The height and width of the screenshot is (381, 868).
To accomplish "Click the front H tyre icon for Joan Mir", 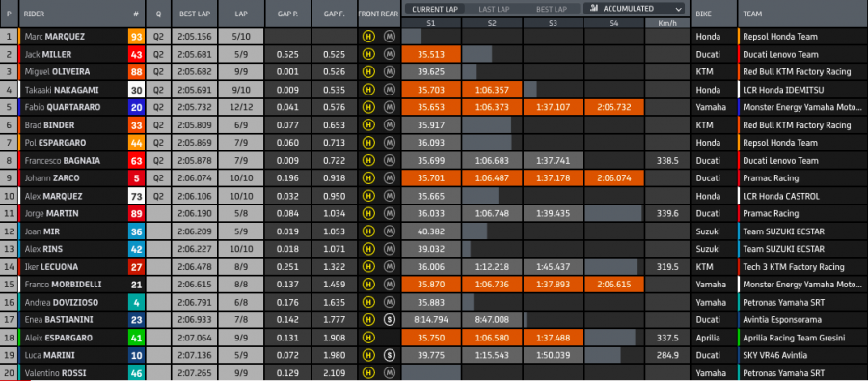I will 367,231.
